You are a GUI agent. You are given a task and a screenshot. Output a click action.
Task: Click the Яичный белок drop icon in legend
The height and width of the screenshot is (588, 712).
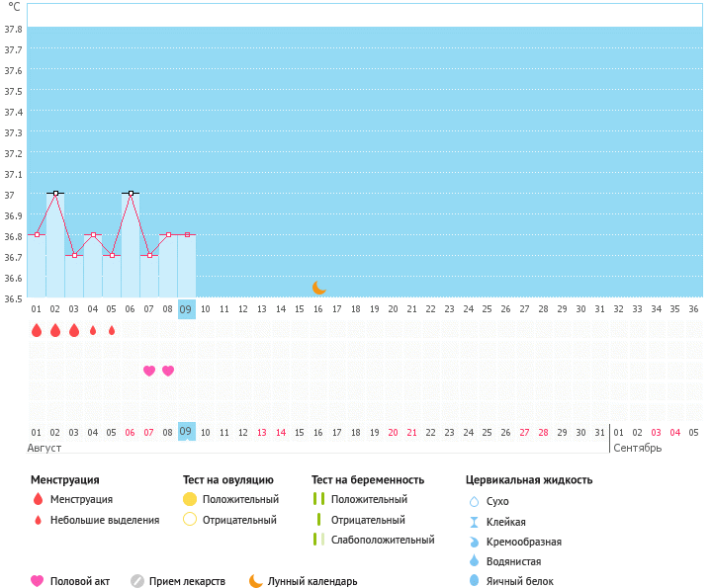(x=474, y=581)
